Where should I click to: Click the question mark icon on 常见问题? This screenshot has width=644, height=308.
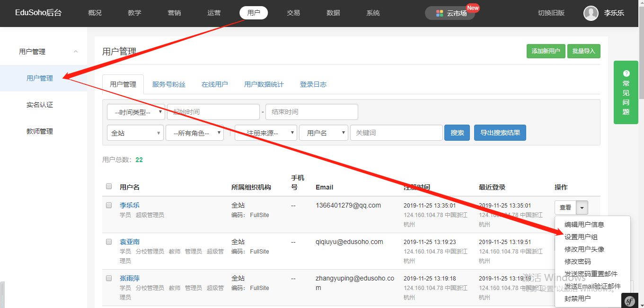626,73
